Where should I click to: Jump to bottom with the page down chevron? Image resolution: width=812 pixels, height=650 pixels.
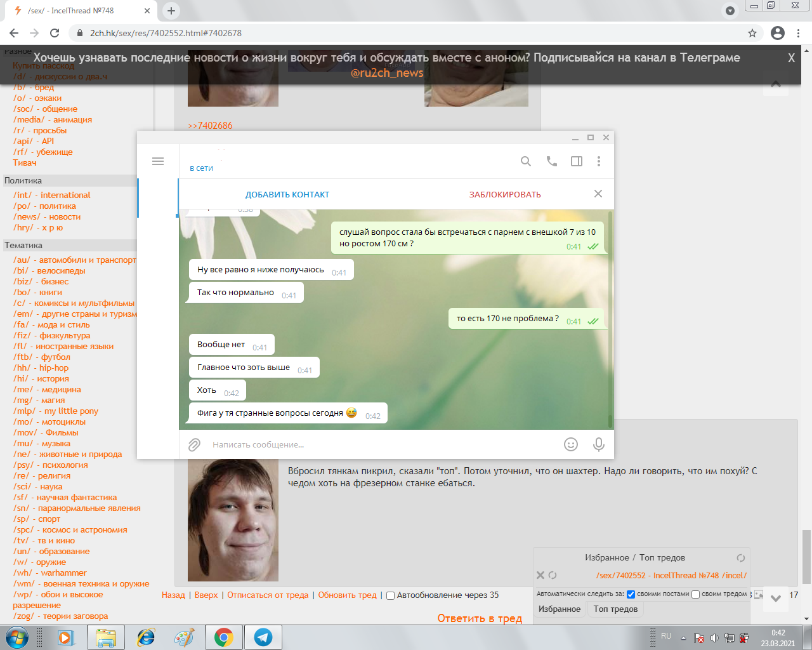pyautogui.click(x=775, y=597)
